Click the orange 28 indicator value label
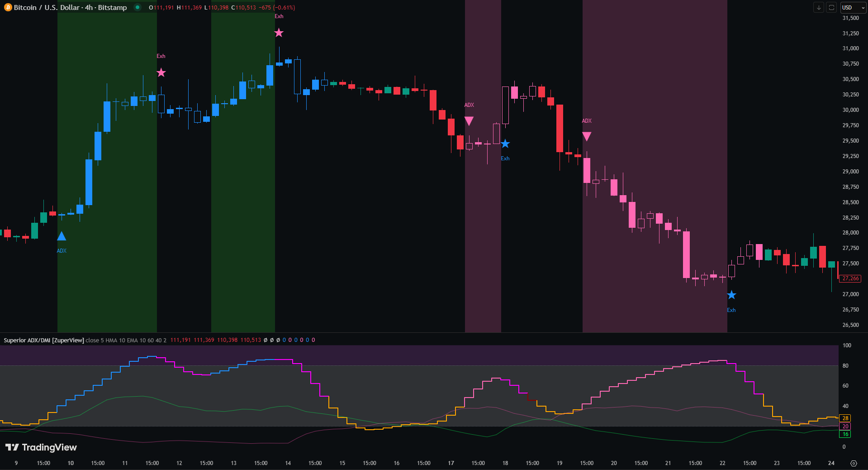Viewport: 868px width, 470px height. pos(845,418)
